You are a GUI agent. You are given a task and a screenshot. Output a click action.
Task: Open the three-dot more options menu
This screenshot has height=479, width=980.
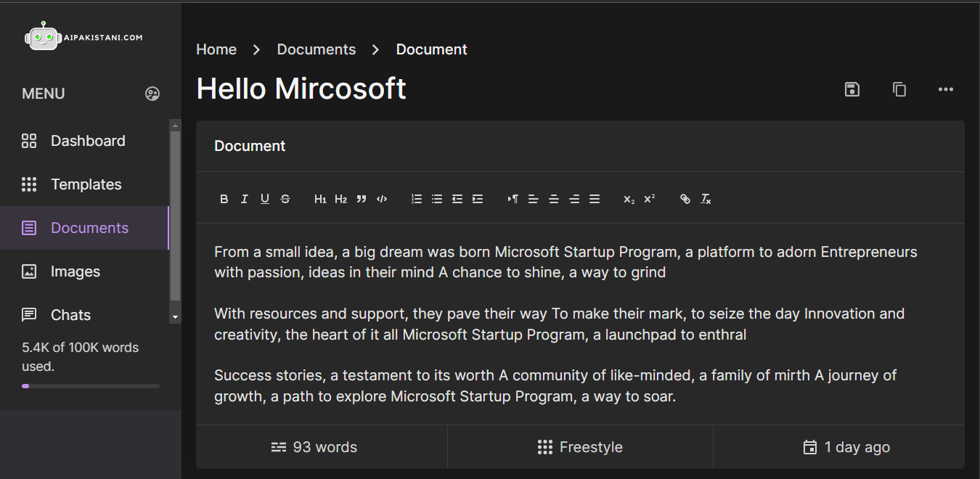[x=945, y=89]
